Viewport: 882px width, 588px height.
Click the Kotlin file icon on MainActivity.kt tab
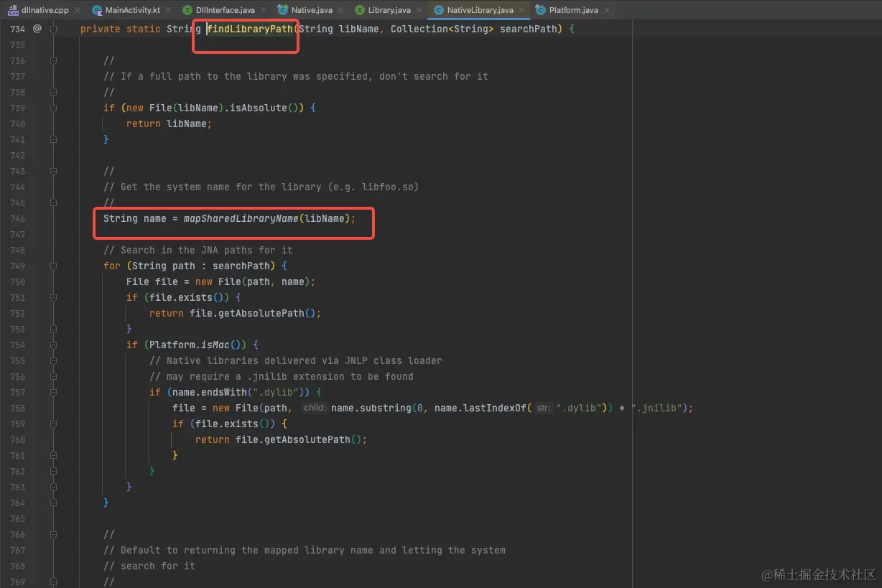97,10
